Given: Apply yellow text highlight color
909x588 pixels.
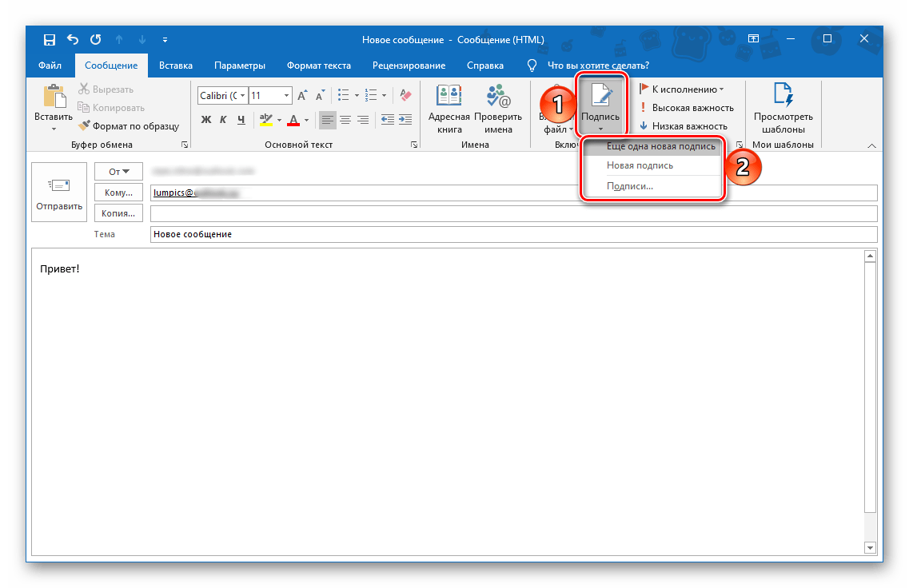Looking at the screenshot, I should click(266, 120).
